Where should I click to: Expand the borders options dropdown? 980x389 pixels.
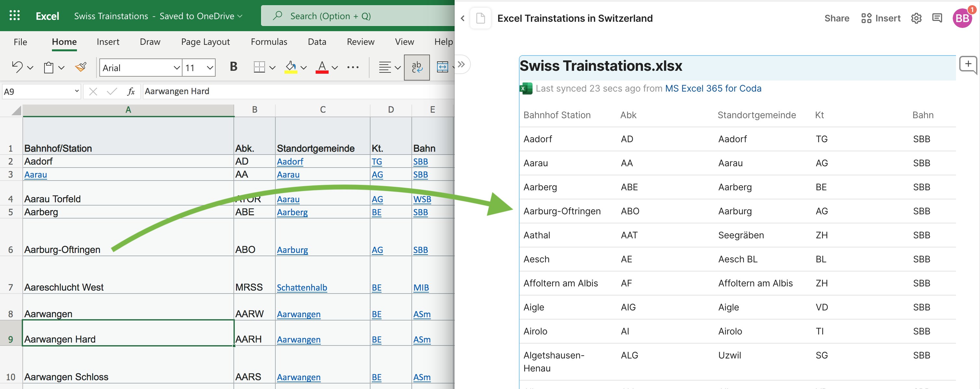coord(272,67)
